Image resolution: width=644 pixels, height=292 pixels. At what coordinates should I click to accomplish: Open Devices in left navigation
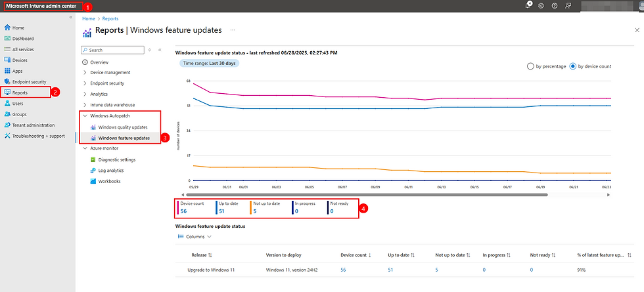(20, 60)
